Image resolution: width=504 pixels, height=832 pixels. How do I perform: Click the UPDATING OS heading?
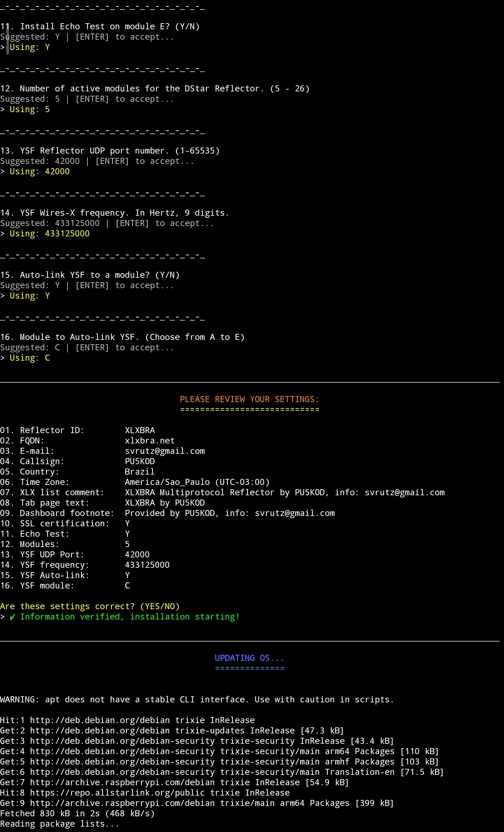click(x=249, y=658)
